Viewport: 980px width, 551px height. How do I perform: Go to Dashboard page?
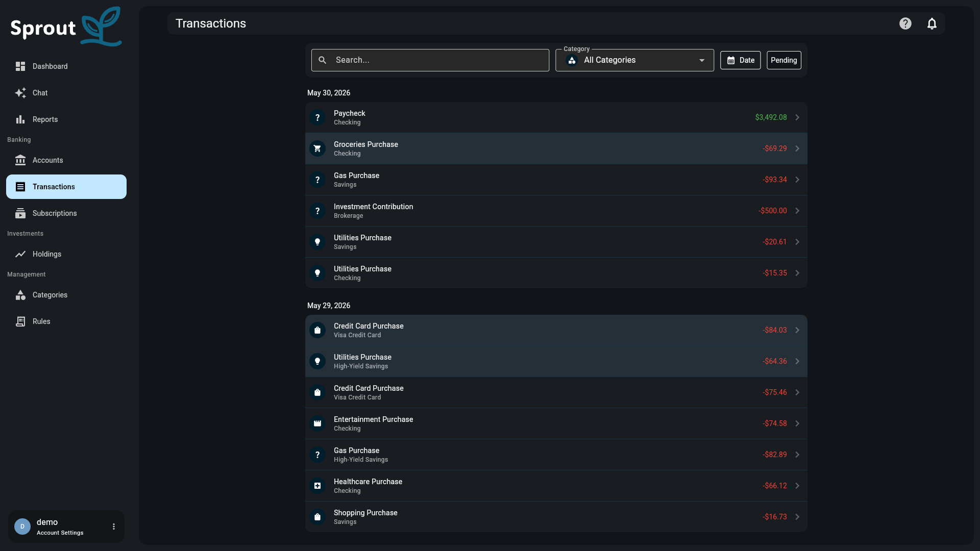pyautogui.click(x=66, y=66)
